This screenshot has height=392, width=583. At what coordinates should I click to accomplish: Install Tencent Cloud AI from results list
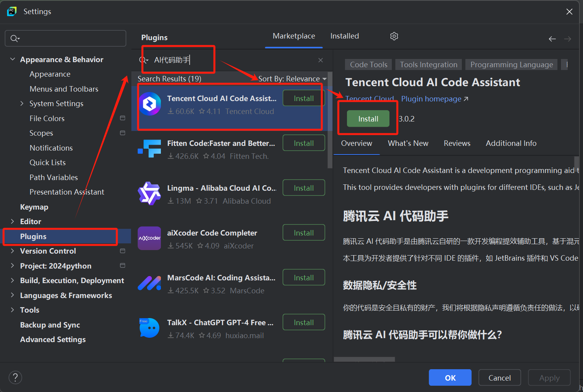click(x=304, y=98)
